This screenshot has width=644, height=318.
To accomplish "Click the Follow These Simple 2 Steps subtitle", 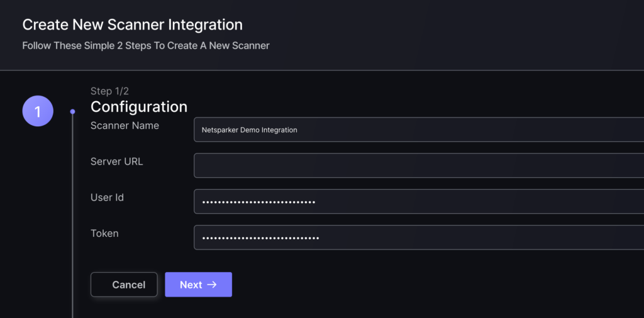I will click(x=146, y=45).
